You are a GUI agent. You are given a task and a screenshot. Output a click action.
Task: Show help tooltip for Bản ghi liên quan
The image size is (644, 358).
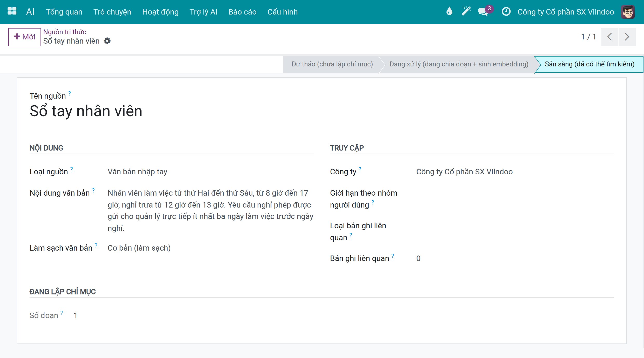pyautogui.click(x=393, y=255)
